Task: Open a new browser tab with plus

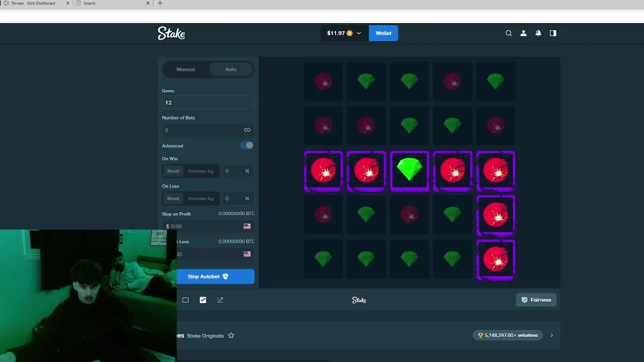Action: click(160, 3)
